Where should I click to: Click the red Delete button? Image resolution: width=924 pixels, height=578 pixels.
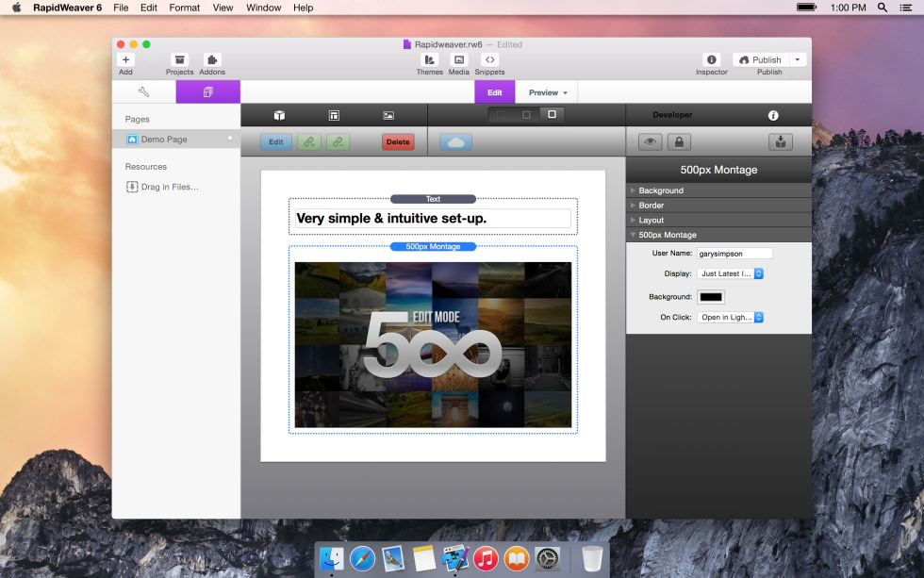[x=398, y=142]
